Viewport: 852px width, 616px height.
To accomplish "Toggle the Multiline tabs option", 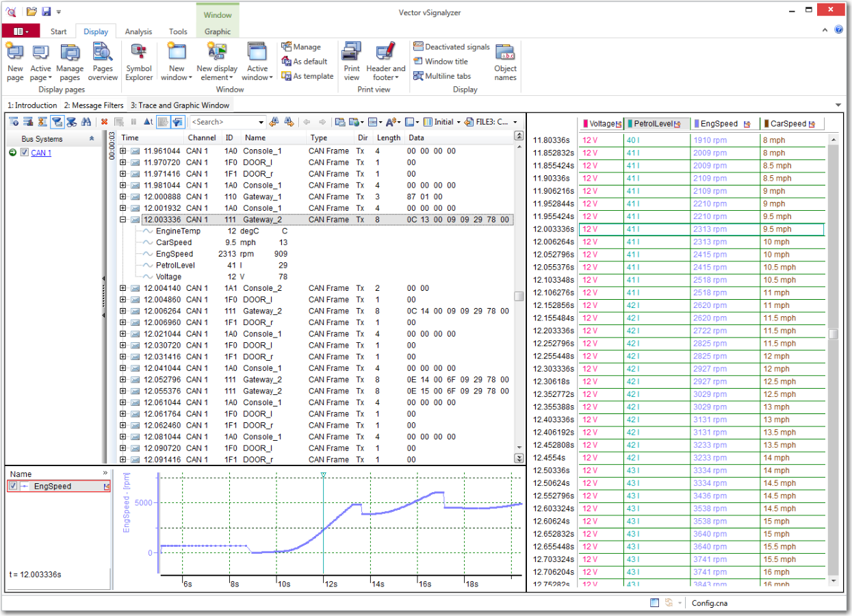I will [x=441, y=76].
